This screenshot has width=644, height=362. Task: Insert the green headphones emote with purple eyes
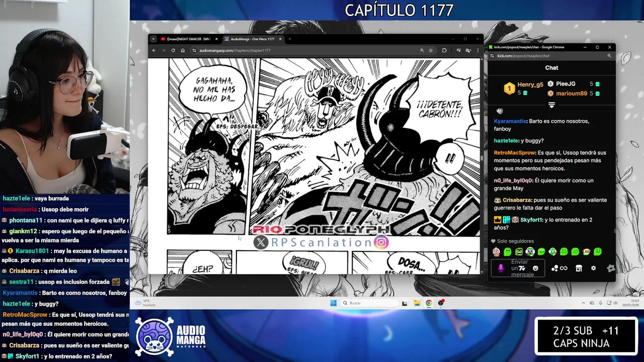pos(530,251)
